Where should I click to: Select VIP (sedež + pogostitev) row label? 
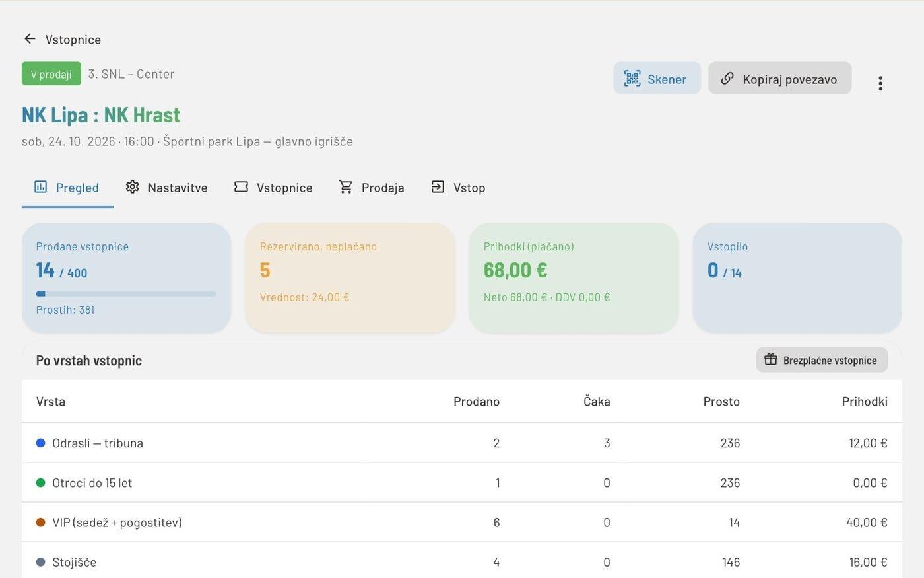117,523
